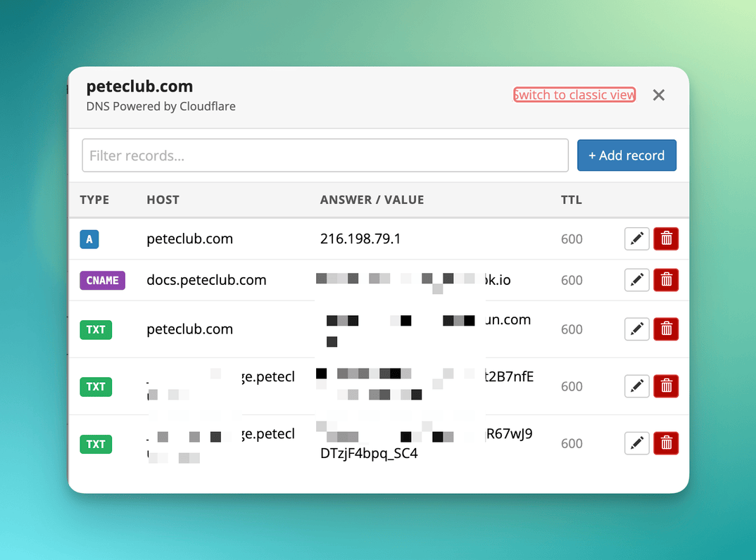Delete the TXT record ending t2B7nfE
The width and height of the screenshot is (756, 560).
pos(666,386)
